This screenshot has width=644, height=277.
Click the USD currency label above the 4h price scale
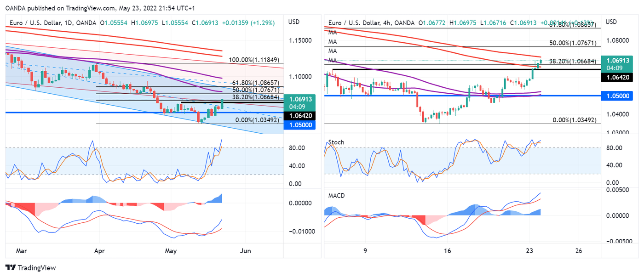click(611, 22)
